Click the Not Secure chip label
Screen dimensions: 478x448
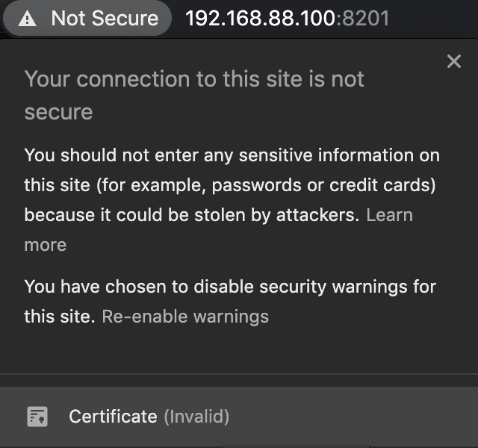click(x=105, y=18)
